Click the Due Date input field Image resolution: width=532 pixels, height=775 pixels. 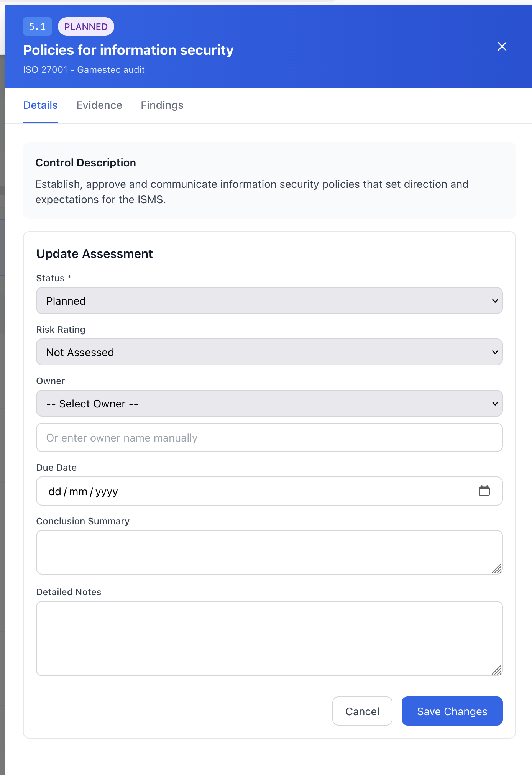(269, 491)
